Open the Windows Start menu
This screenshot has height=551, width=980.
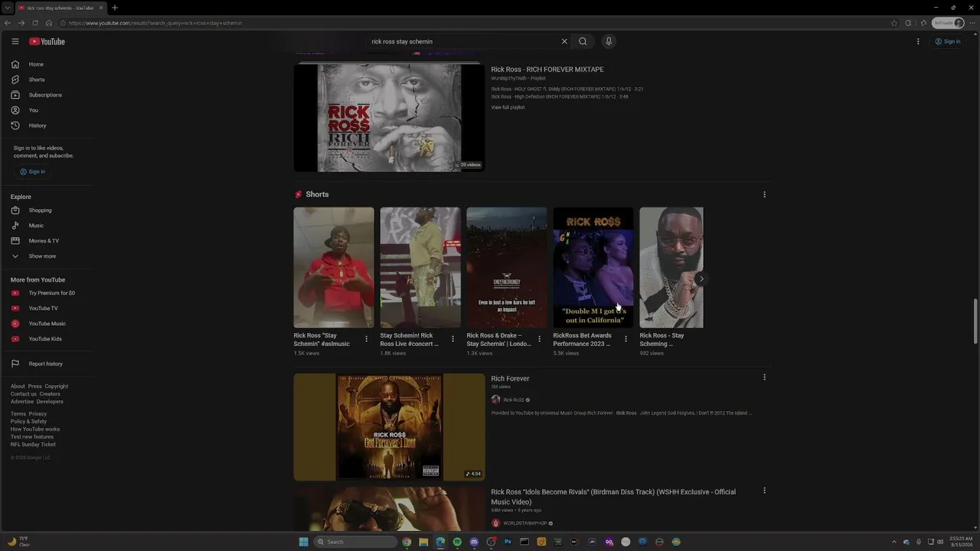(303, 542)
